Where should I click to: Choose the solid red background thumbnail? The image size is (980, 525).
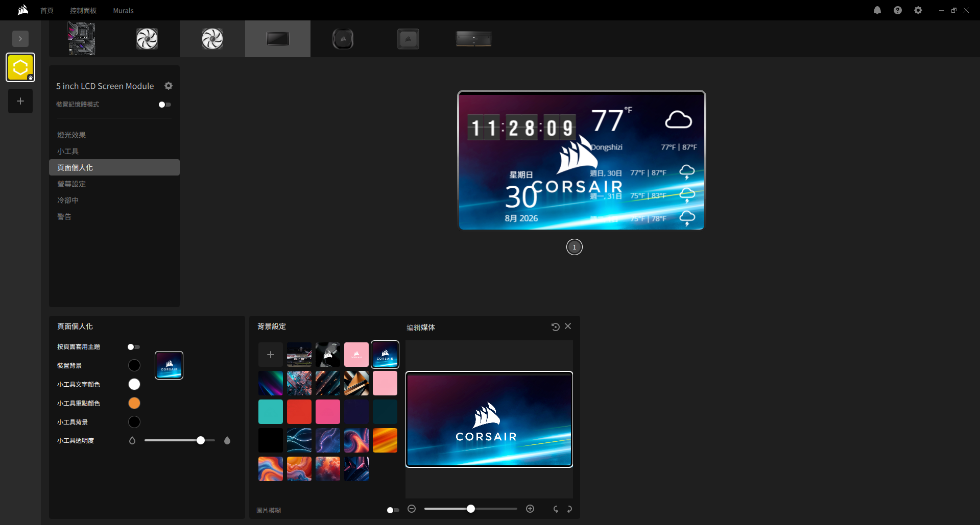(299, 412)
